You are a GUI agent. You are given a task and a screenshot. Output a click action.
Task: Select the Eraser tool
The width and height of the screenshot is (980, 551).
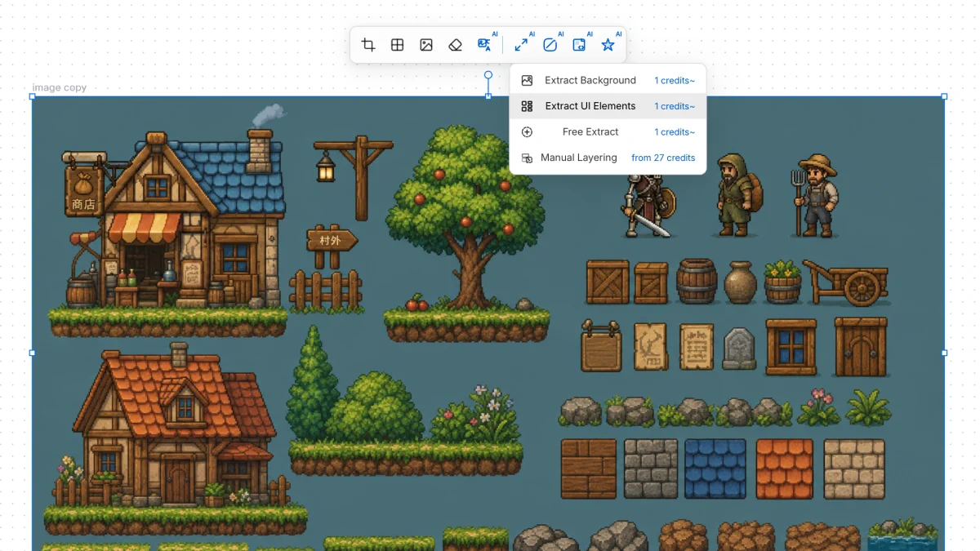[456, 45]
